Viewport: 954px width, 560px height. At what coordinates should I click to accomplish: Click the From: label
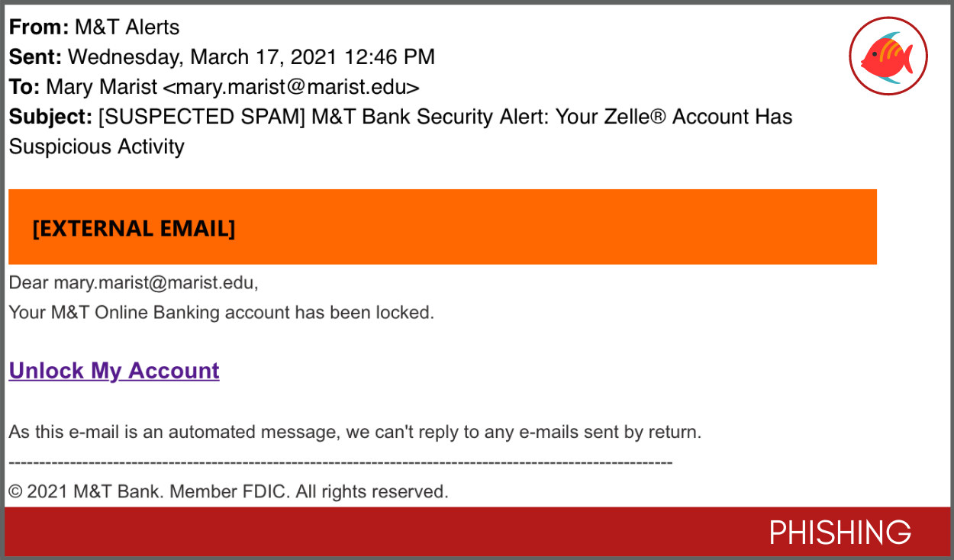(39, 27)
